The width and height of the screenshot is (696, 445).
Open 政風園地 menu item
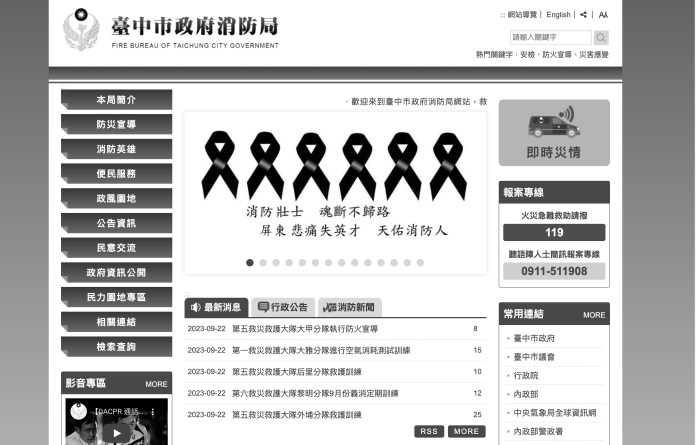tap(116, 198)
